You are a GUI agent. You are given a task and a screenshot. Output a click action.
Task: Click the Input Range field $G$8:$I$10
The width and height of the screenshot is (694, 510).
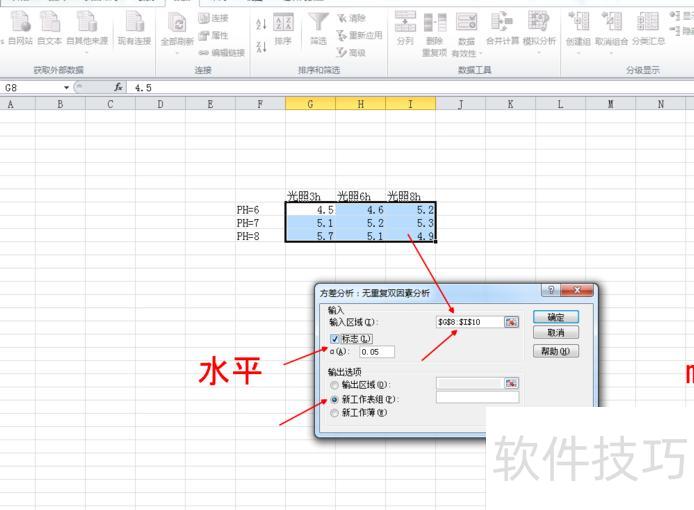click(470, 322)
